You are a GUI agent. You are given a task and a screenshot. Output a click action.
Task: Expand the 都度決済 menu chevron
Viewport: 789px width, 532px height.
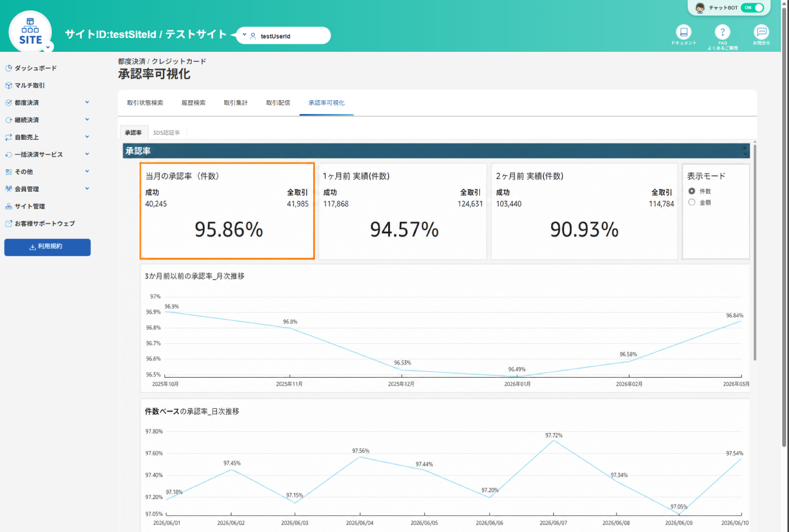pos(87,102)
